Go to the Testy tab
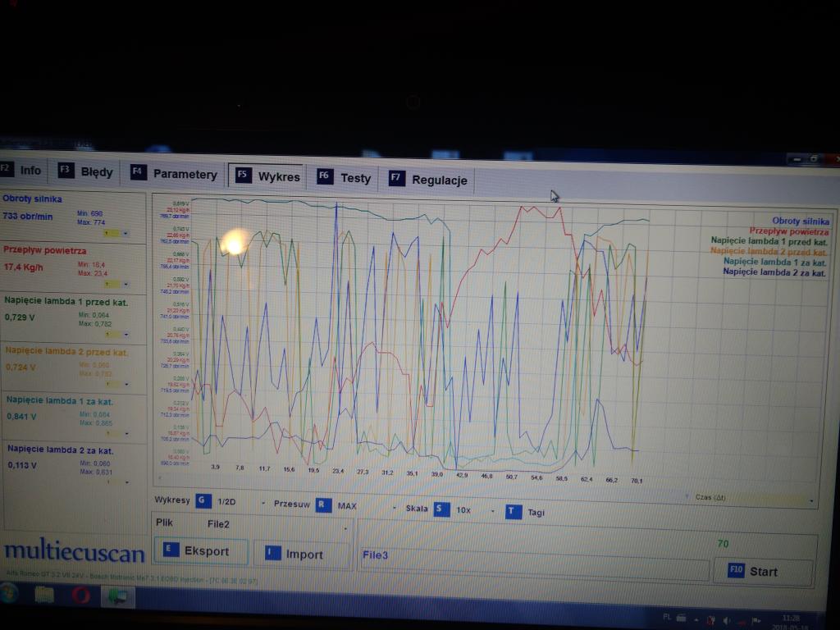840x630 pixels. [345, 178]
